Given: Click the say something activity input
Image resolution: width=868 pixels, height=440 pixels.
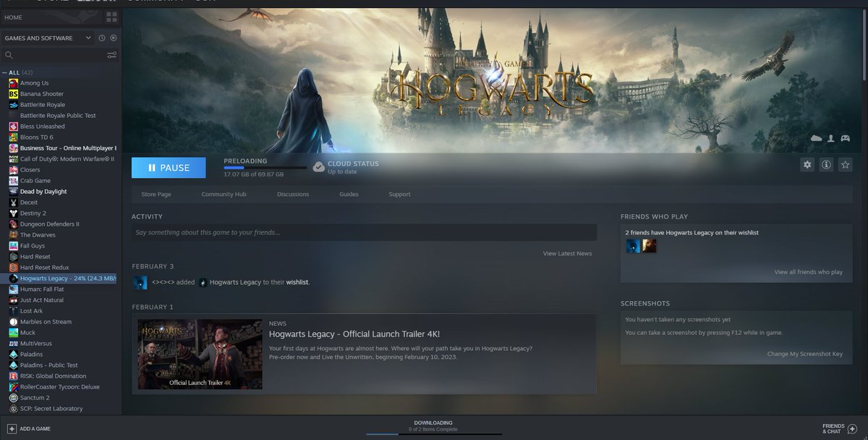Looking at the screenshot, I should tap(365, 232).
